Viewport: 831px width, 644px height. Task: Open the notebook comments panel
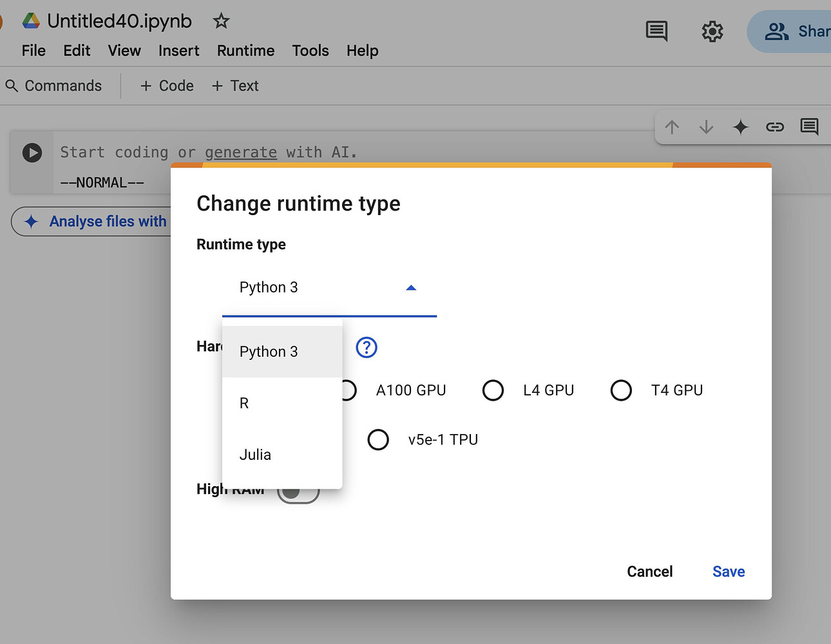[x=656, y=31]
